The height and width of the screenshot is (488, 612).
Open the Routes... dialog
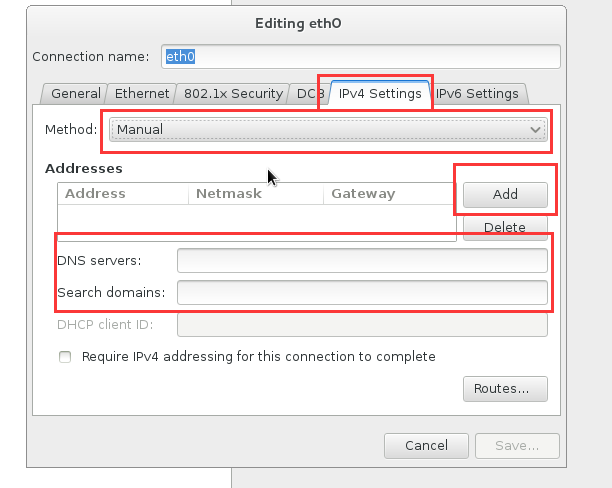pyautogui.click(x=504, y=388)
